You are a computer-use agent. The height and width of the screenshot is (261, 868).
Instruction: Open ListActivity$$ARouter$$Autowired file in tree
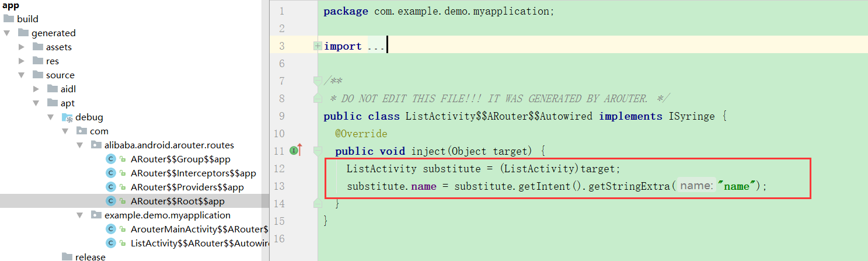tap(200, 243)
